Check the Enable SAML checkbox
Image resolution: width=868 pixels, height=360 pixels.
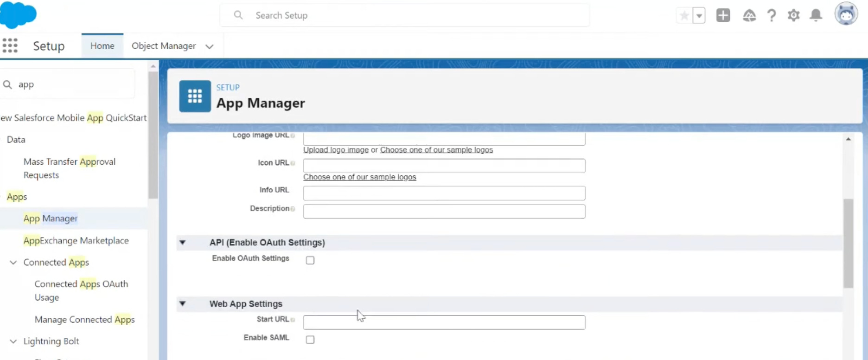[x=310, y=340]
